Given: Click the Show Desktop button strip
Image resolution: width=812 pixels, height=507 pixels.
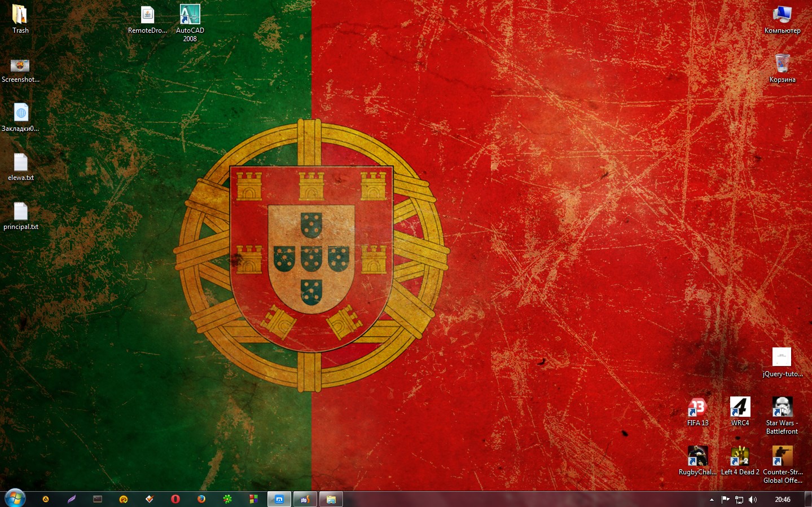Looking at the screenshot, I should tap(808, 499).
